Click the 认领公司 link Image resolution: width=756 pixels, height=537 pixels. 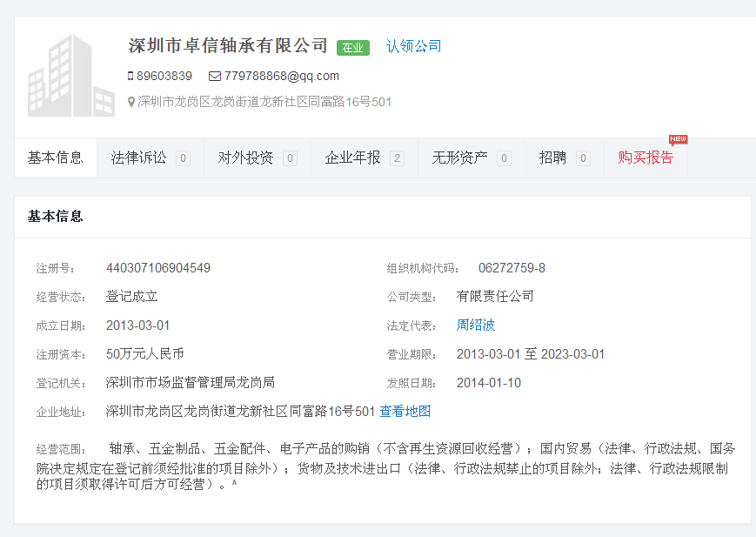click(413, 46)
